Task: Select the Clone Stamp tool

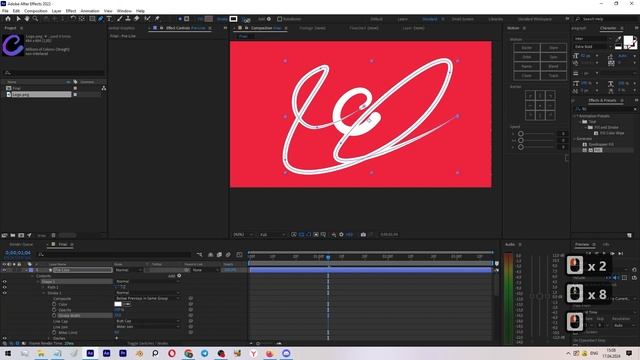Action: coord(128,19)
